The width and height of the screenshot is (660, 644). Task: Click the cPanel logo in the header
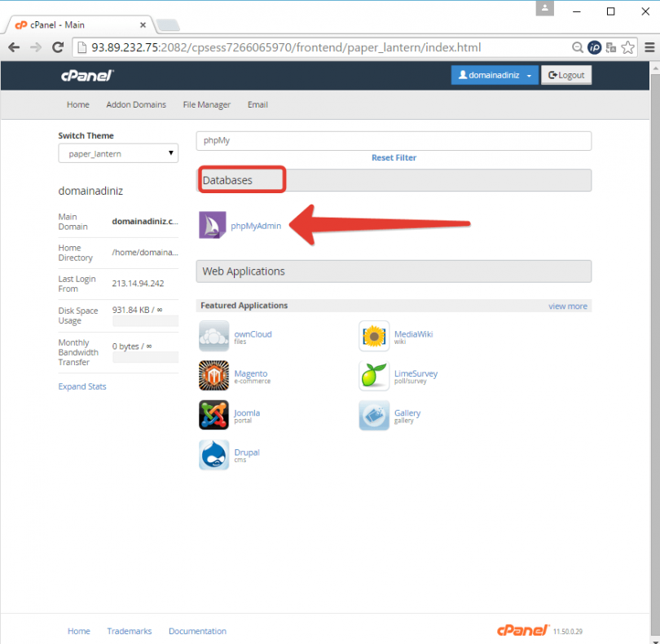pos(88,75)
